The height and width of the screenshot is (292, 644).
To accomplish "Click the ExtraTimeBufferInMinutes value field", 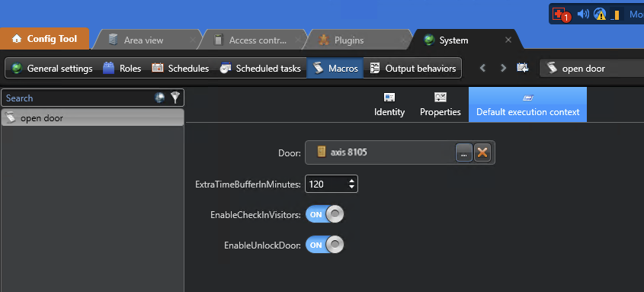I will point(326,185).
